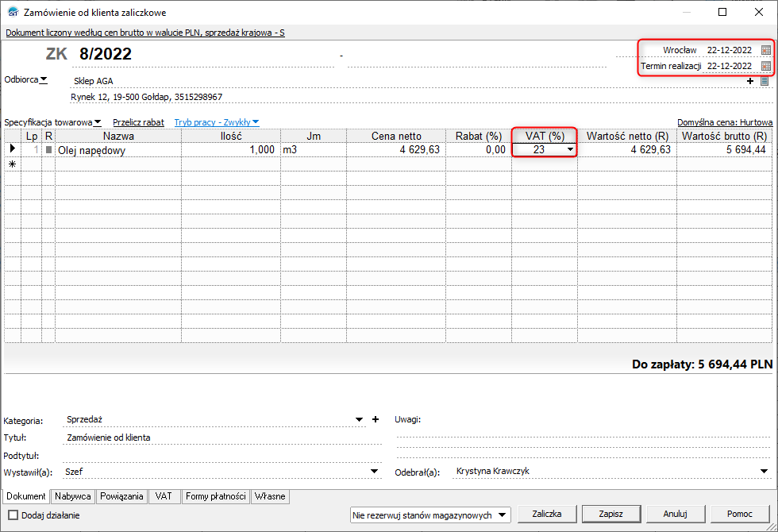Switch to the Nabywca tab

click(73, 496)
